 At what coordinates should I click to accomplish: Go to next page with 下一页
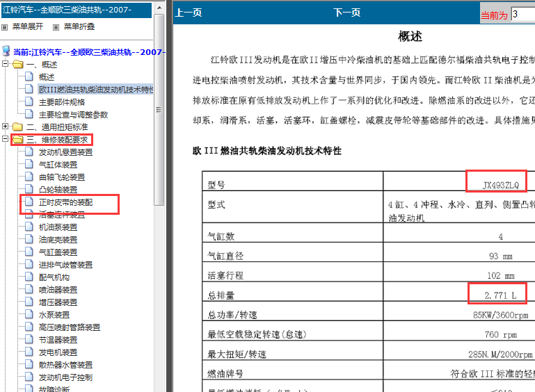347,13
